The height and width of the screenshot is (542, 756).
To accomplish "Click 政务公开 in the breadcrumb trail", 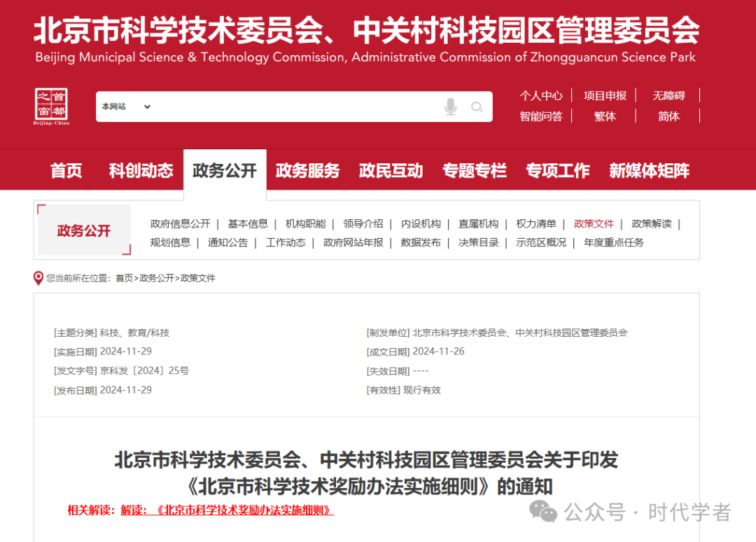I will tap(157, 278).
